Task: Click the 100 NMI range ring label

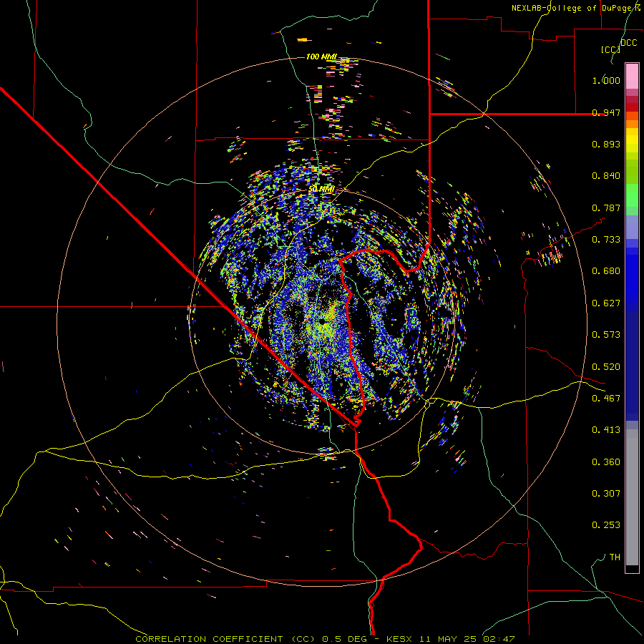Action: pyautogui.click(x=321, y=57)
